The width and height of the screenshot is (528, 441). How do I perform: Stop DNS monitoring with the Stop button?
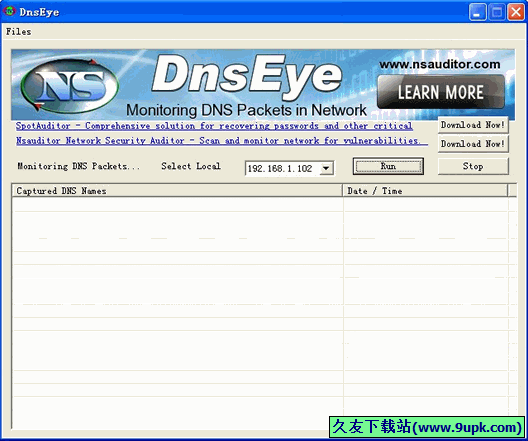pyautogui.click(x=473, y=166)
